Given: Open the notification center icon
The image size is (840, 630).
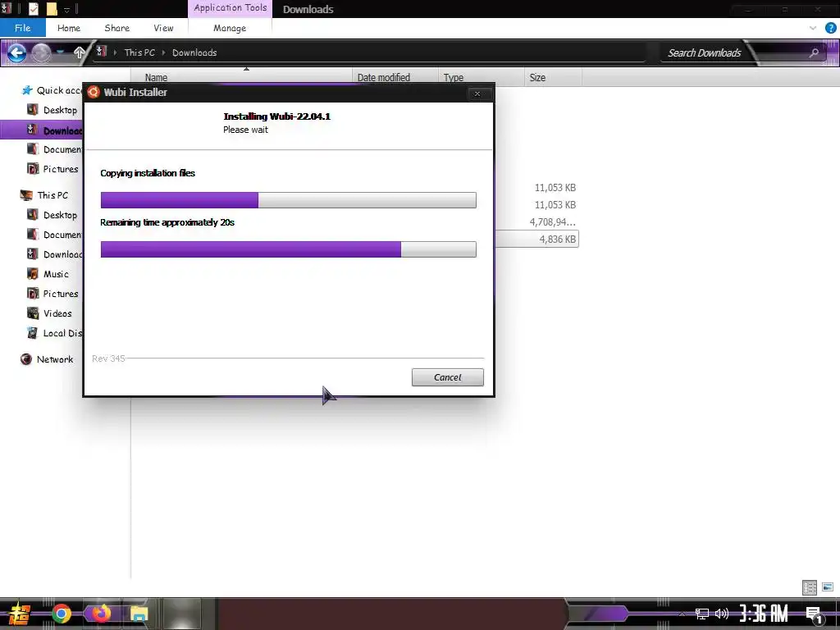Looking at the screenshot, I should click(x=814, y=614).
